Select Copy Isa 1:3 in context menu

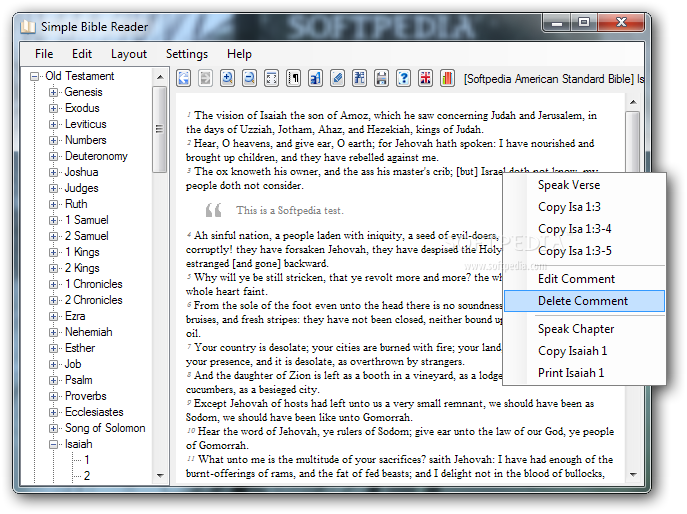tap(584, 207)
